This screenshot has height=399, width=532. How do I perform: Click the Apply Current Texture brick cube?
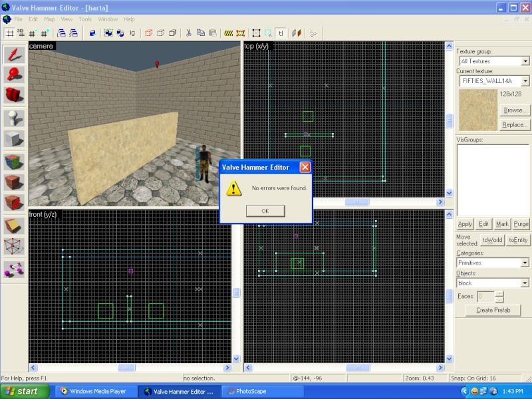[x=14, y=182]
